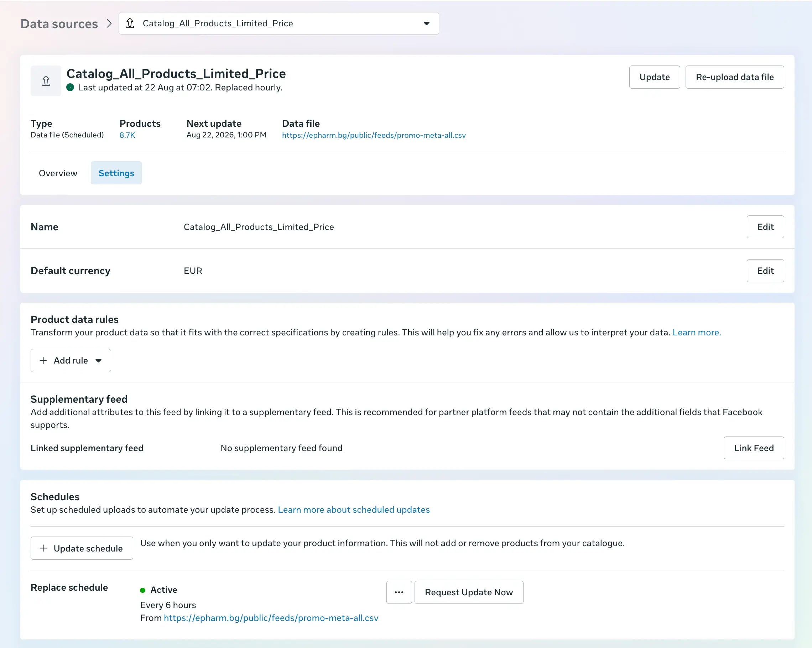Click the Schedules heading
The height and width of the screenshot is (648, 812).
55,497
